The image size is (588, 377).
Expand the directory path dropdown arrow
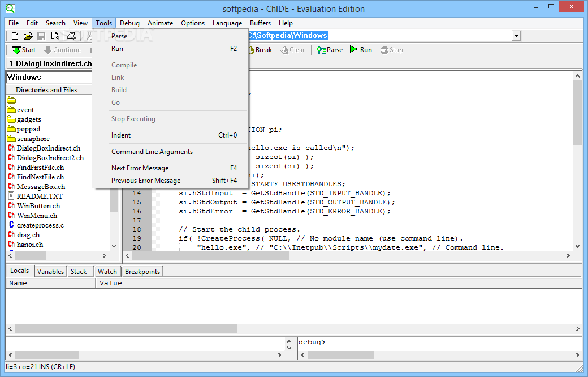pos(516,36)
